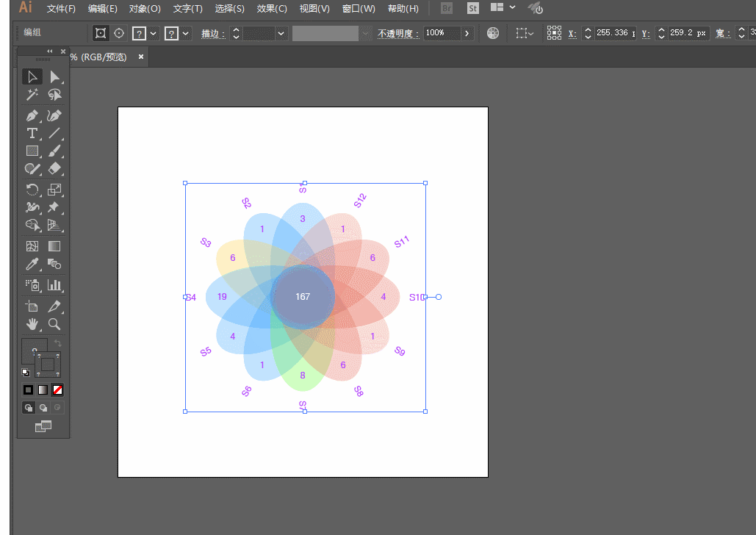Select the Selection tool (black arrow)

[x=32, y=76]
